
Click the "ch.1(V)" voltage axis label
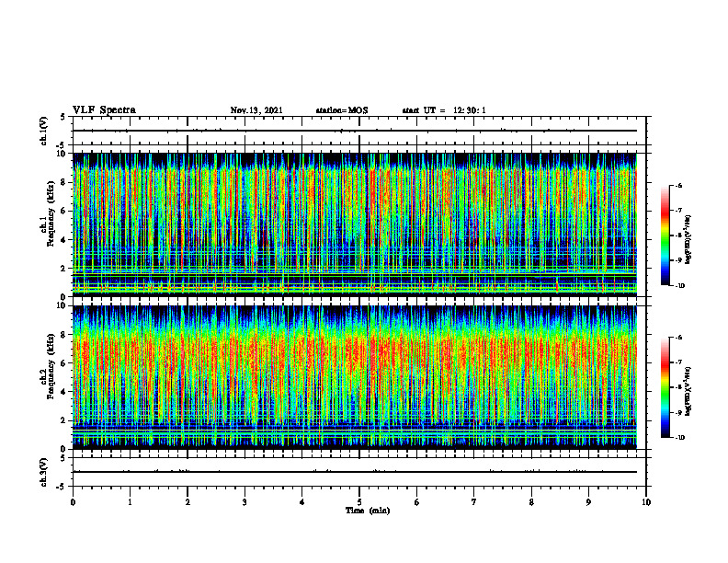click(x=43, y=131)
